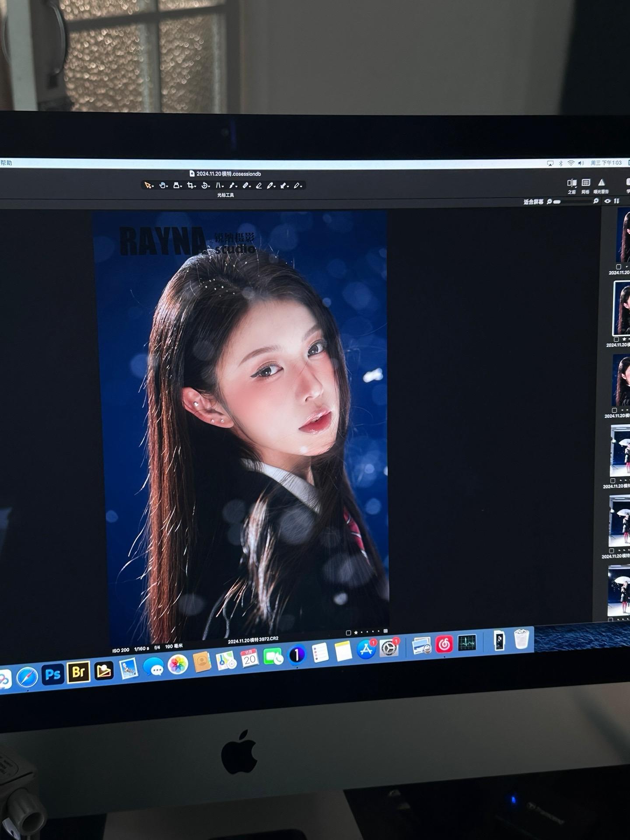Click the Capture One Dock icon

pyautogui.click(x=297, y=654)
